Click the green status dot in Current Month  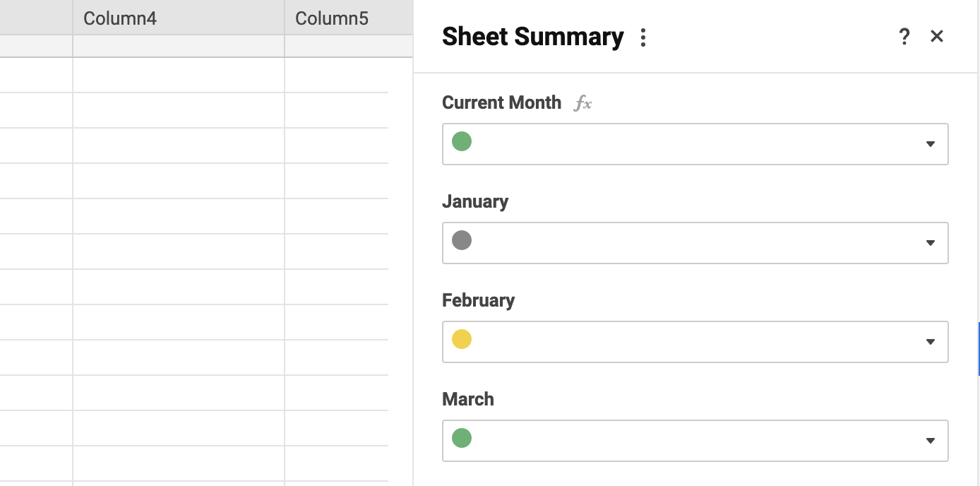tap(462, 141)
